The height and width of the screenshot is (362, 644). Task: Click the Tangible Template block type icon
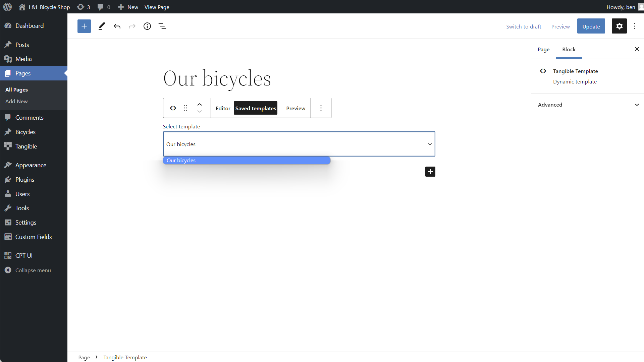[x=173, y=108]
